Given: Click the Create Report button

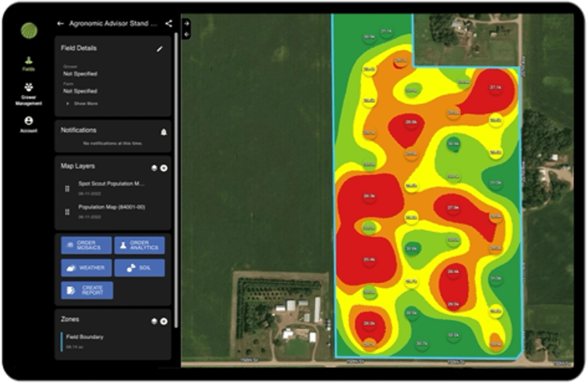Looking at the screenshot, I should (x=87, y=290).
